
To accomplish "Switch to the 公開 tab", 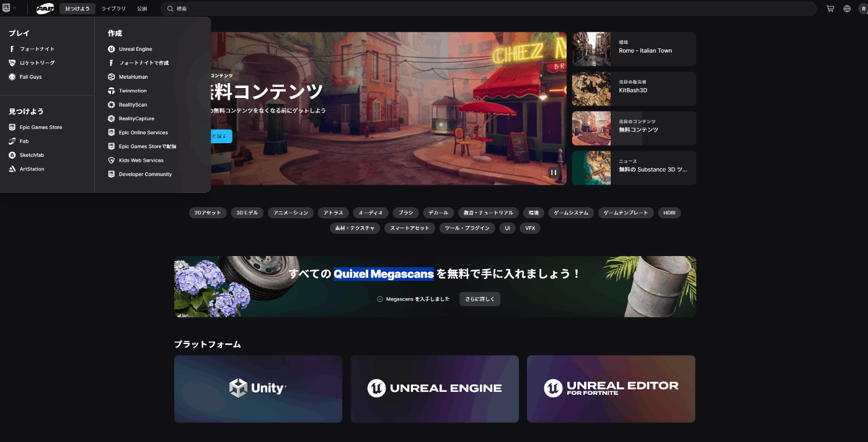I will point(142,9).
